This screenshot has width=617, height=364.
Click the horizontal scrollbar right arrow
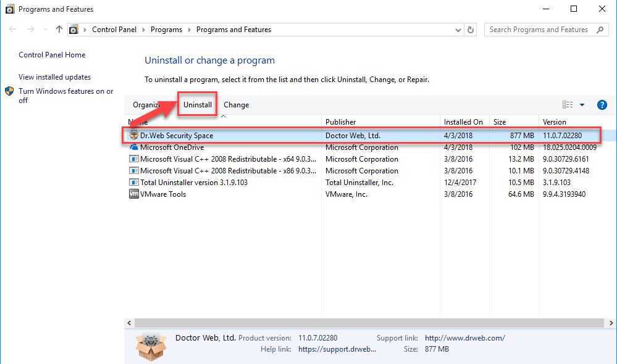click(x=611, y=323)
